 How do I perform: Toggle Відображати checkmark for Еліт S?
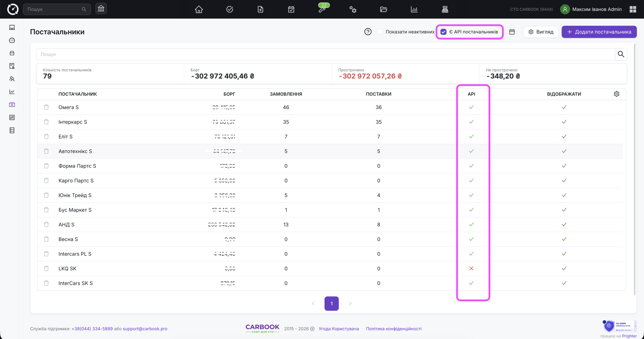pyautogui.click(x=564, y=136)
